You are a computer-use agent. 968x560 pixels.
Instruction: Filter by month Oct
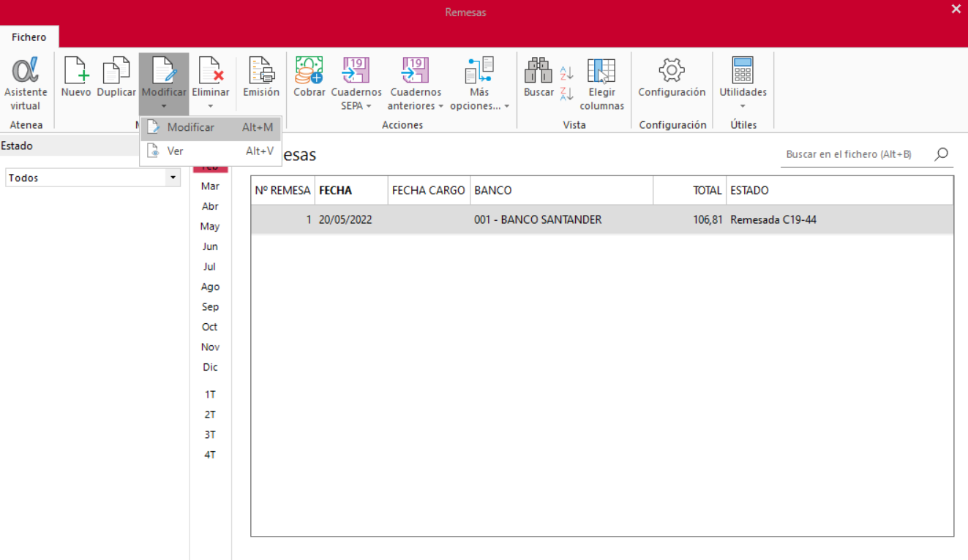210,327
